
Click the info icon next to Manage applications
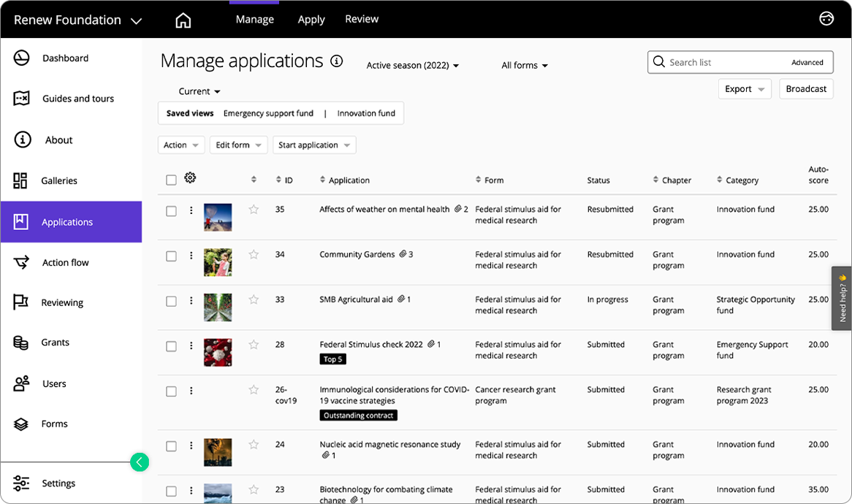click(x=336, y=61)
